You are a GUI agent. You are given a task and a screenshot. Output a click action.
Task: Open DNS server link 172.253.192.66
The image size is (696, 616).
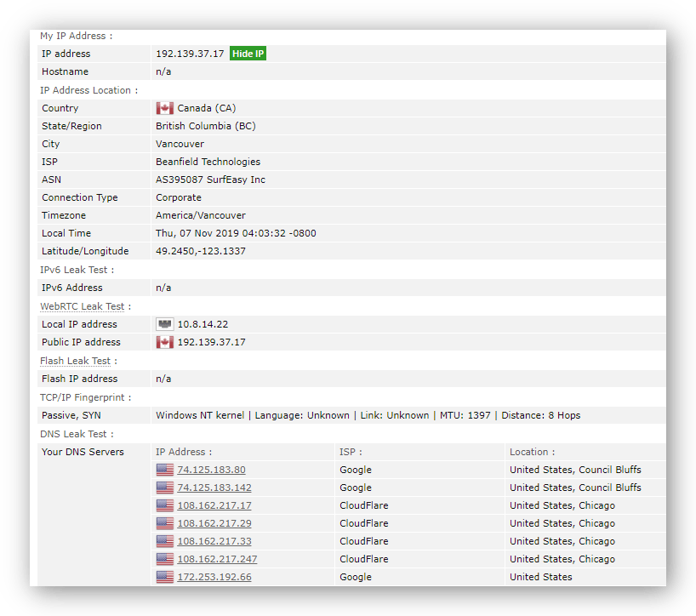pyautogui.click(x=214, y=577)
